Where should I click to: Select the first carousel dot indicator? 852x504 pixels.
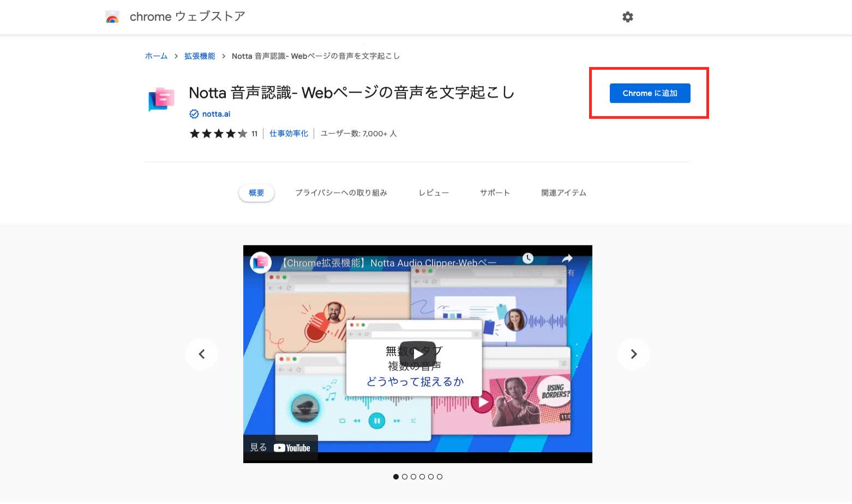coord(396,477)
